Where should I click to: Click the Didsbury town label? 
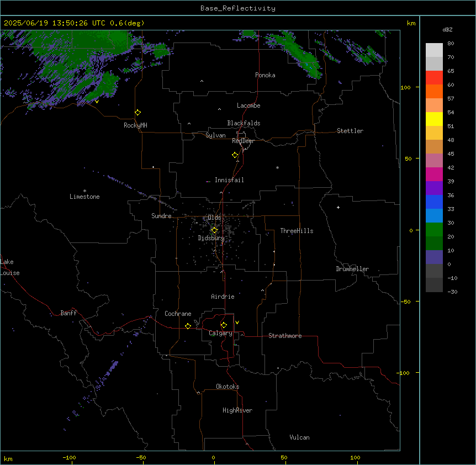(211, 238)
